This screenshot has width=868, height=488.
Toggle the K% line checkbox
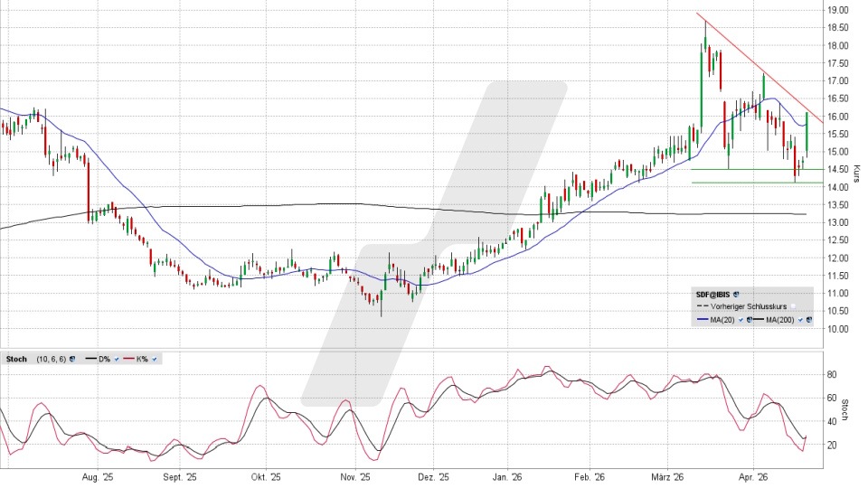(156, 359)
